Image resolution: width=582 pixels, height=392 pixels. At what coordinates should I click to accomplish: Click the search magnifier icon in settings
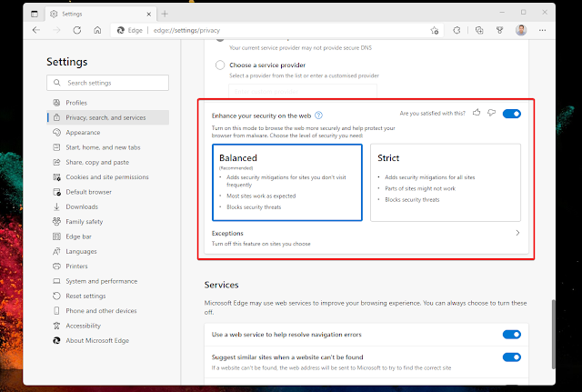(x=56, y=83)
